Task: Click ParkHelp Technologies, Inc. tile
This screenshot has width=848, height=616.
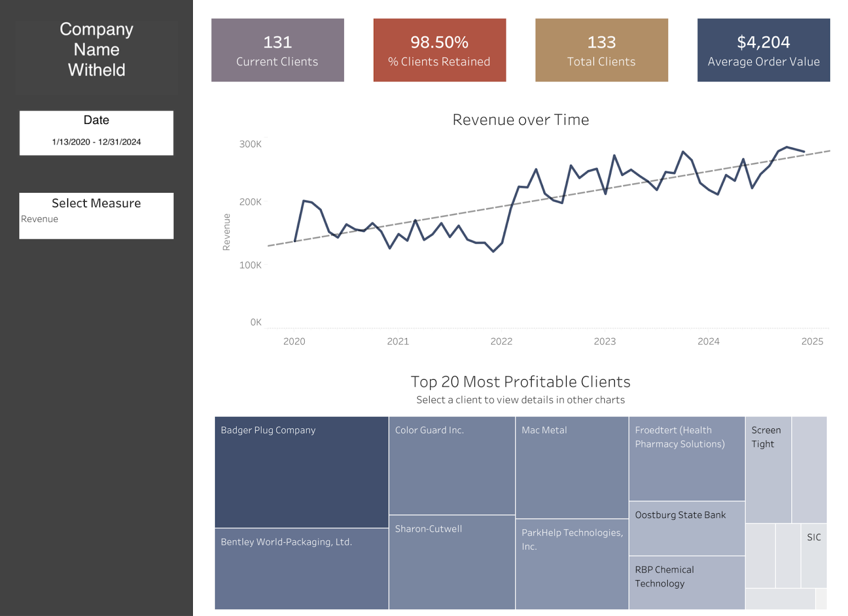Action: coord(571,565)
